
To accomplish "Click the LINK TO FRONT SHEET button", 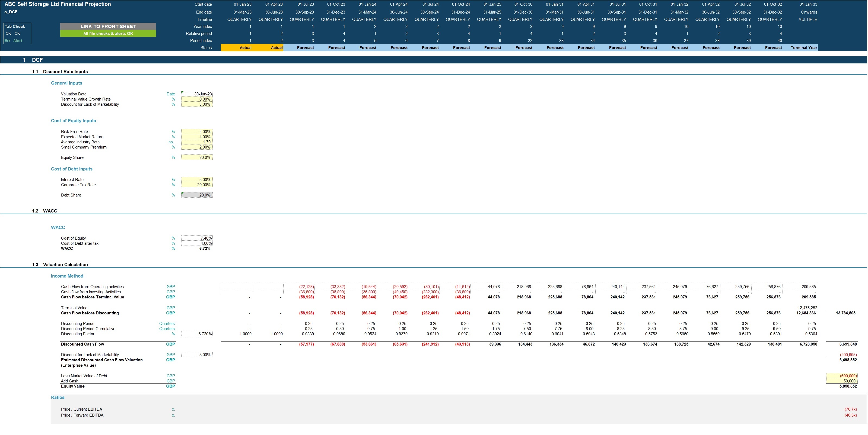I will [108, 26].
